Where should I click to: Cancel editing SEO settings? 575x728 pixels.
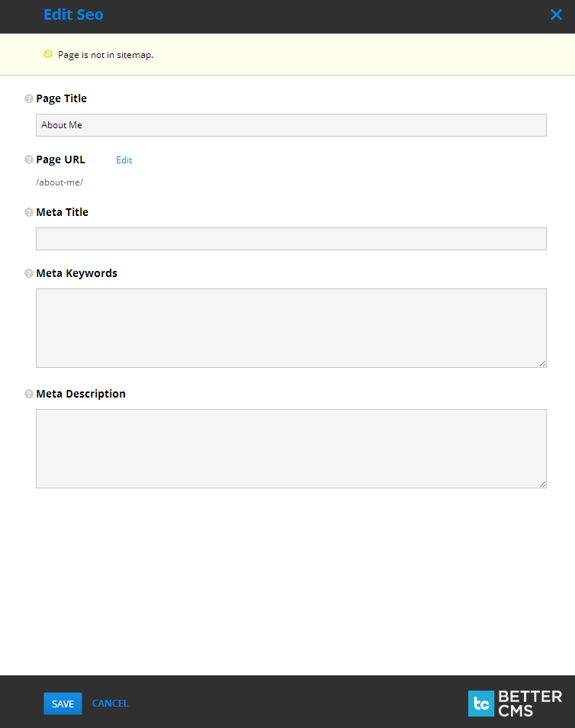click(x=110, y=704)
